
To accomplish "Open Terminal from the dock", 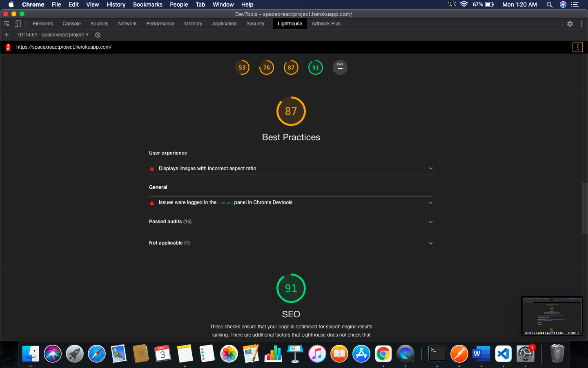I will click(x=437, y=354).
